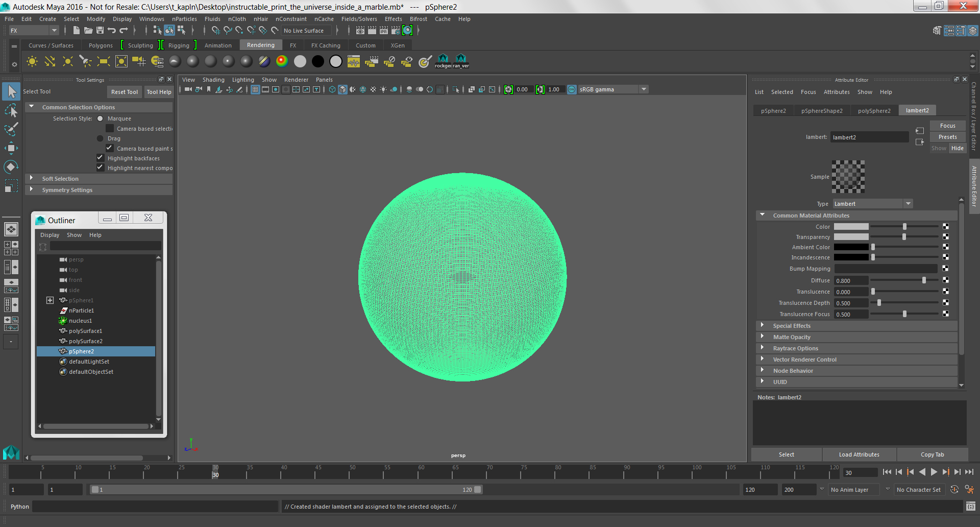The image size is (980, 527).
Task: Click the smooth shade all cube icon
Action: pyautogui.click(x=342, y=89)
